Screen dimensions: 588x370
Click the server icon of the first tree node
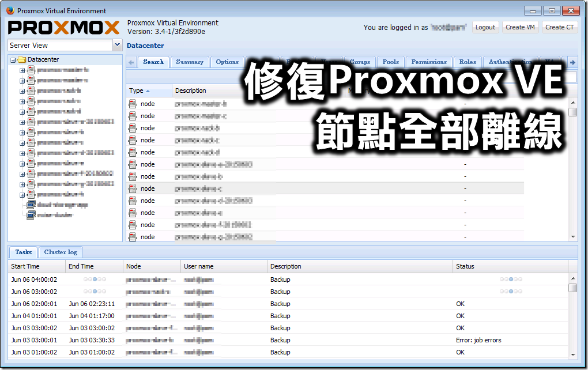[31, 70]
